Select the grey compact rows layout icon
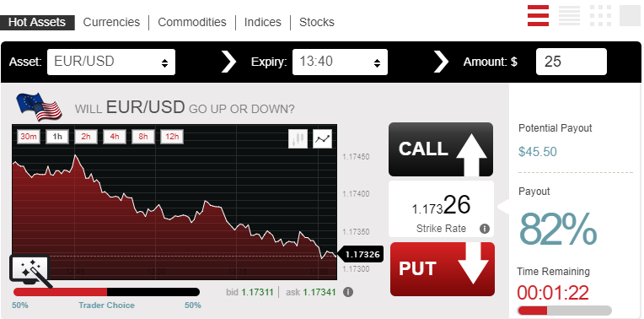 point(569,16)
